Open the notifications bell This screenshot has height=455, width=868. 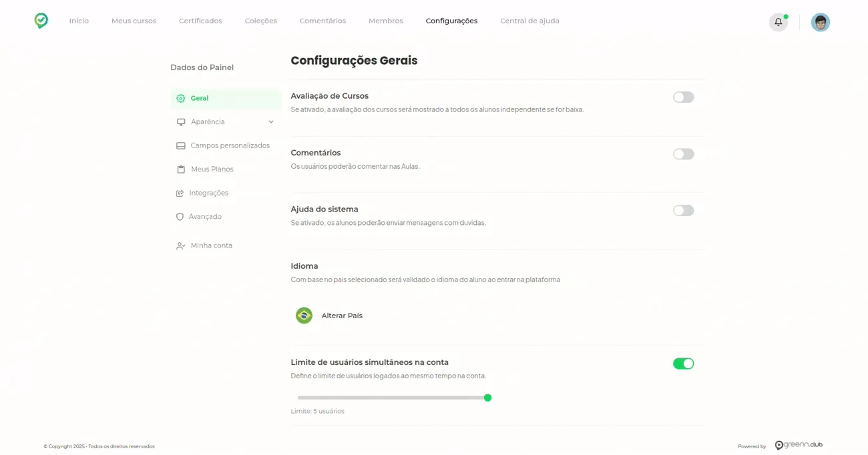tap(778, 22)
